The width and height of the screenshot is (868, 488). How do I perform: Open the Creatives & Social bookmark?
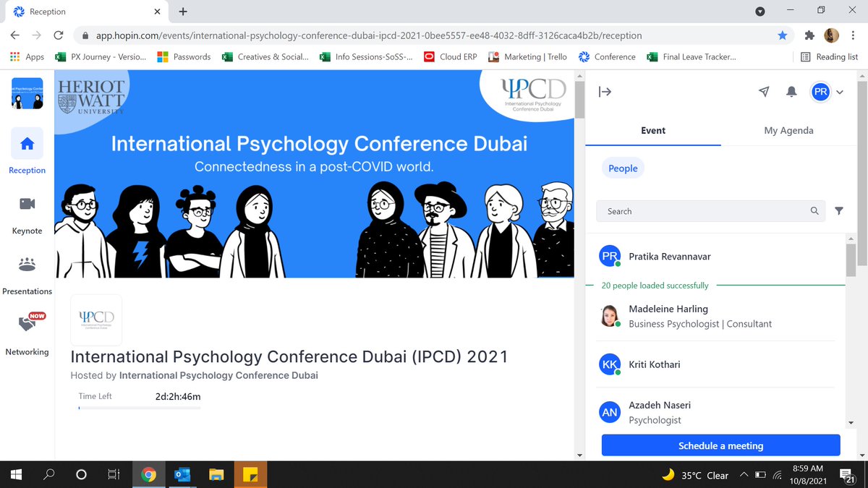(265, 56)
